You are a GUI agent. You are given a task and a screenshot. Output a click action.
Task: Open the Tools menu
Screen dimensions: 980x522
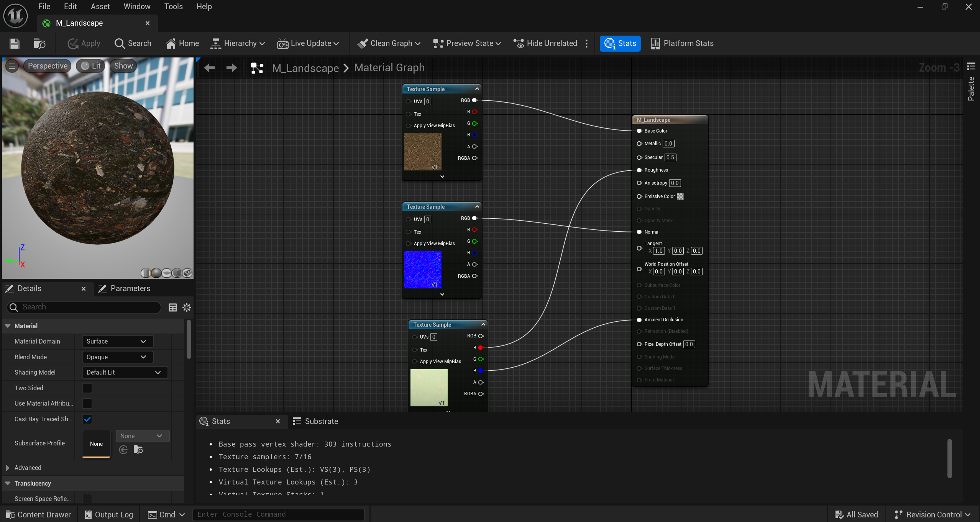tap(173, 7)
